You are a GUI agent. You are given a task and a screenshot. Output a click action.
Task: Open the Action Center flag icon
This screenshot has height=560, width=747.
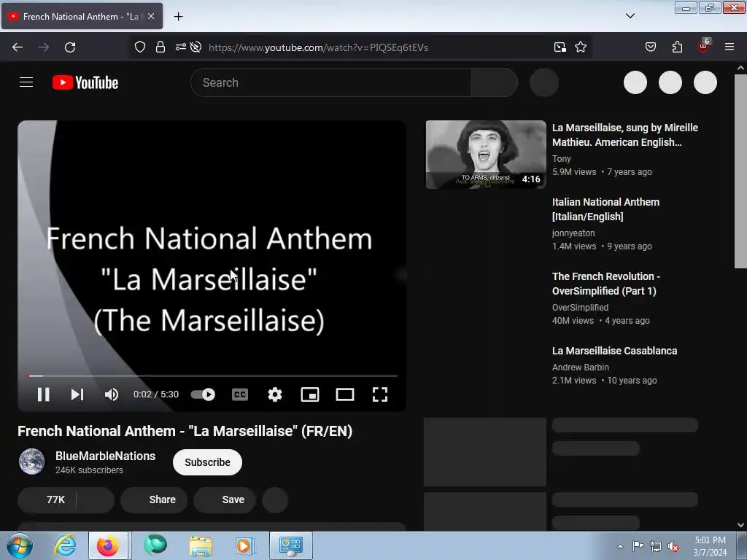638,546
